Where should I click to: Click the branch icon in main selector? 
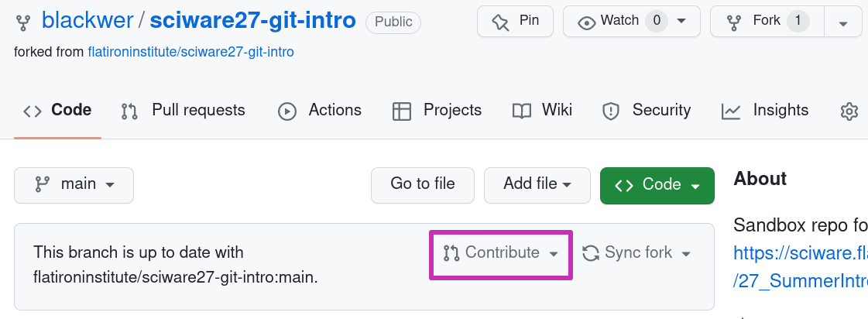click(42, 184)
